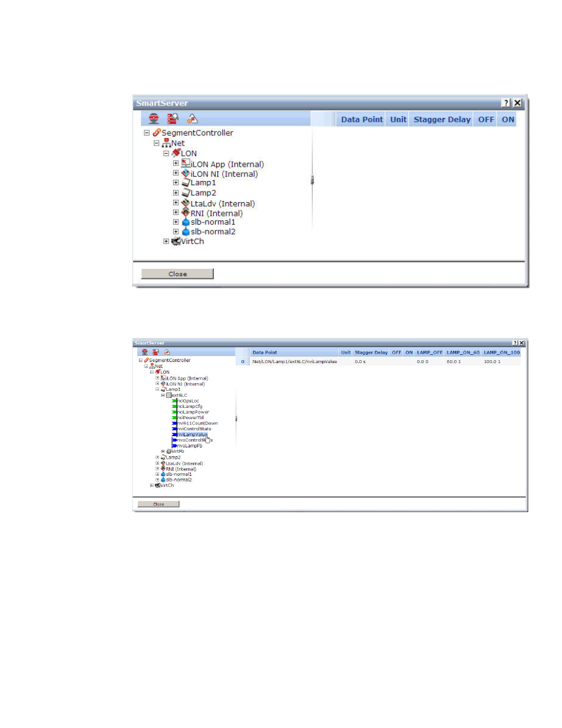
Task: Click Lamp1 device icon in upper dialog
Action: [x=186, y=183]
